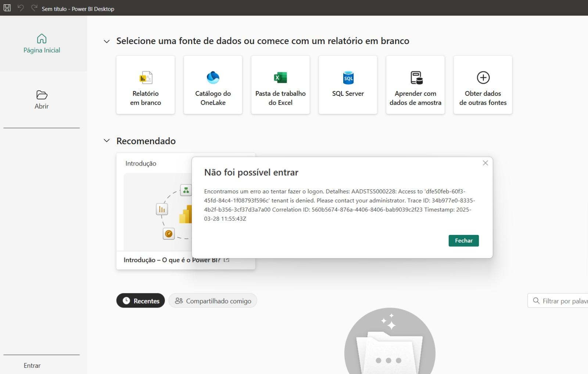This screenshot has height=374, width=588.
Task: Click the Filtrar por palavra search field
Action: 559,300
